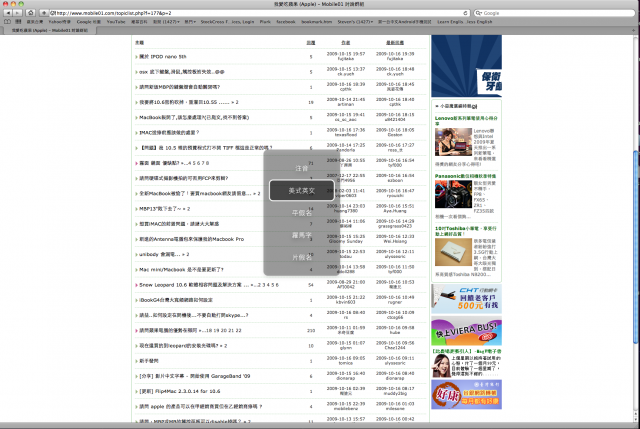Go back with Safari's back arrow
The height and width of the screenshot is (429, 640).
tap(8, 13)
